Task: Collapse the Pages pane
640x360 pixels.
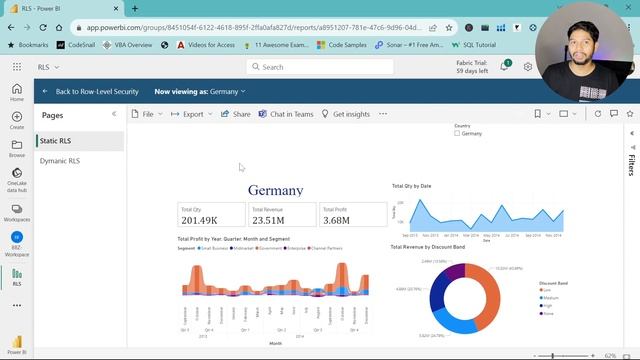Action: point(114,114)
